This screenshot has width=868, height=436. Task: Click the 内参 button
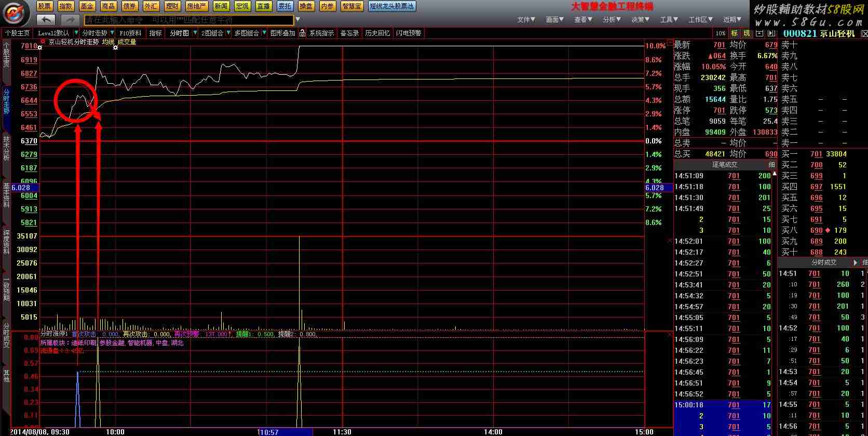(x=328, y=6)
